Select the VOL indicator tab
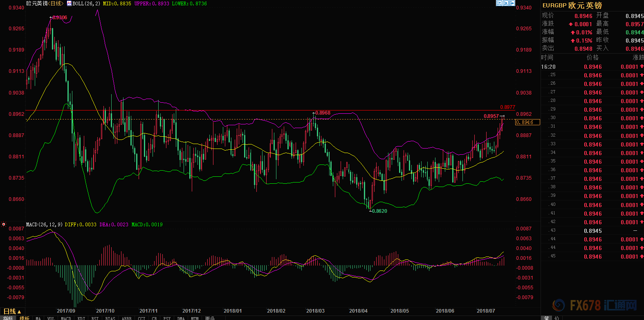This screenshot has height=320, width=644. pos(51,318)
